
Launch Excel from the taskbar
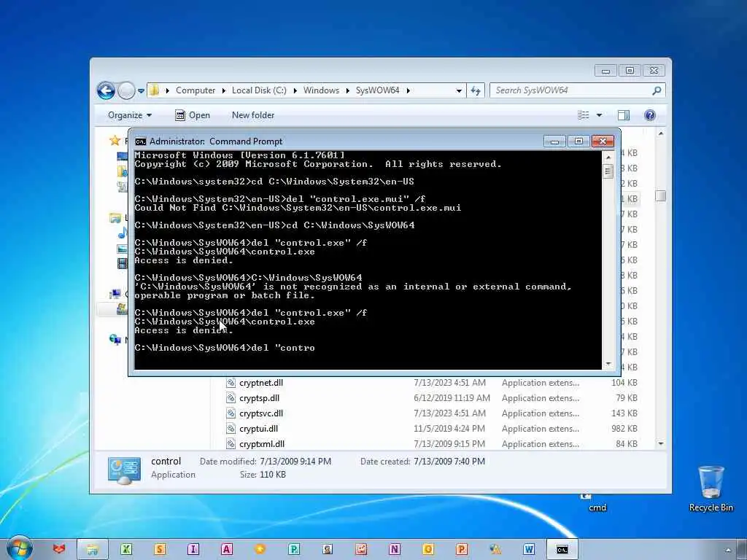[125, 550]
